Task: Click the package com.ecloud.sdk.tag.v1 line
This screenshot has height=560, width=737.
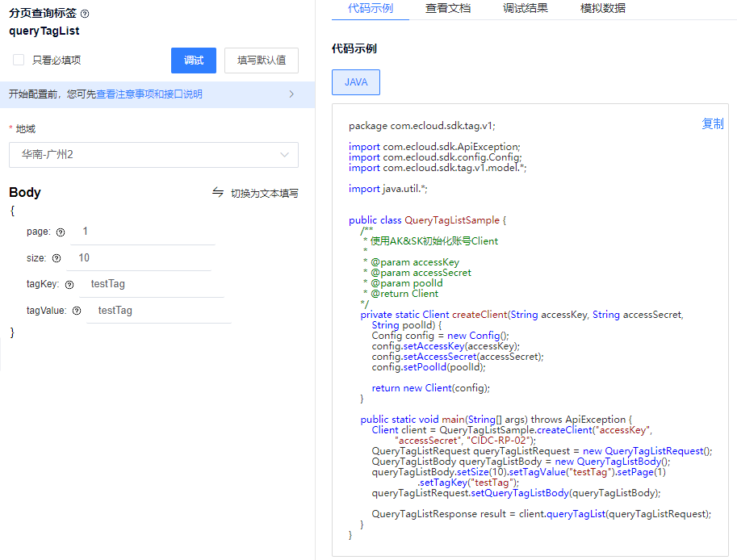Action: click(422, 126)
